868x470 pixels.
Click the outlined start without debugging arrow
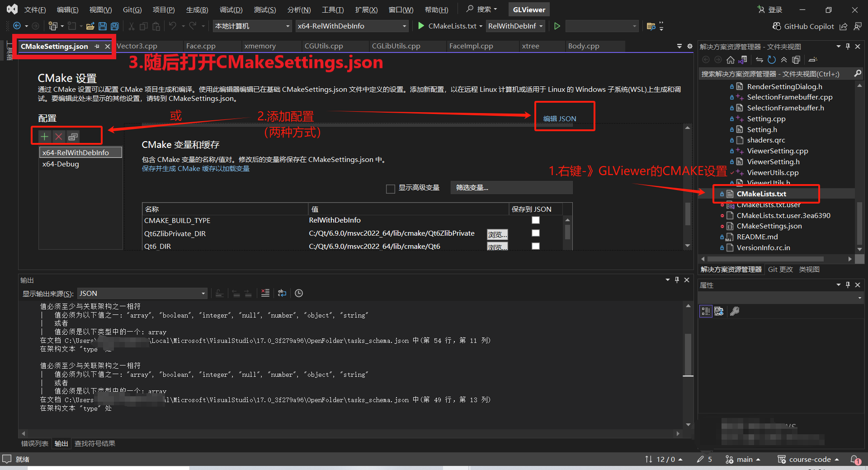pos(557,26)
